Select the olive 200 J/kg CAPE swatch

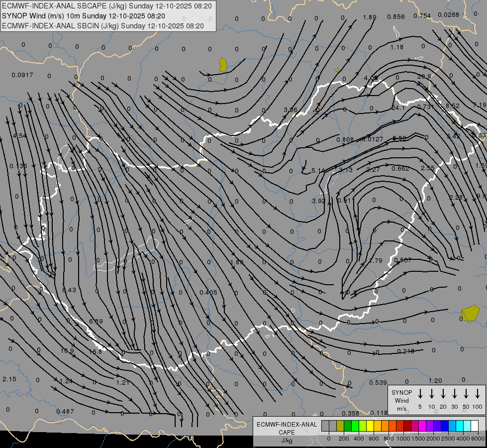(340, 426)
